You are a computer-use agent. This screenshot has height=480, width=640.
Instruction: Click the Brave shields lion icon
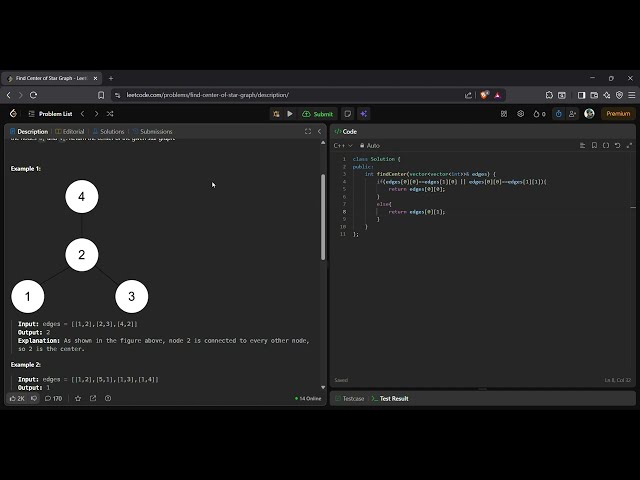[484, 95]
